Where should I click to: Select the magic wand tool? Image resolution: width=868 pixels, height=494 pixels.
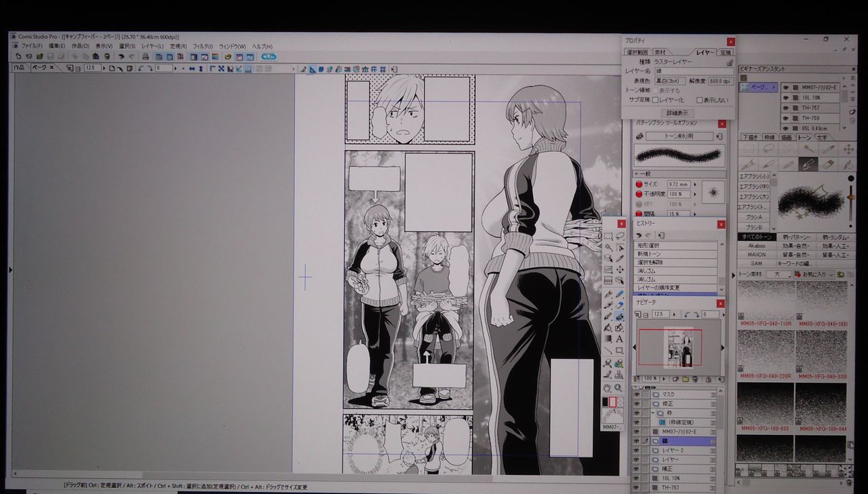[x=608, y=248]
